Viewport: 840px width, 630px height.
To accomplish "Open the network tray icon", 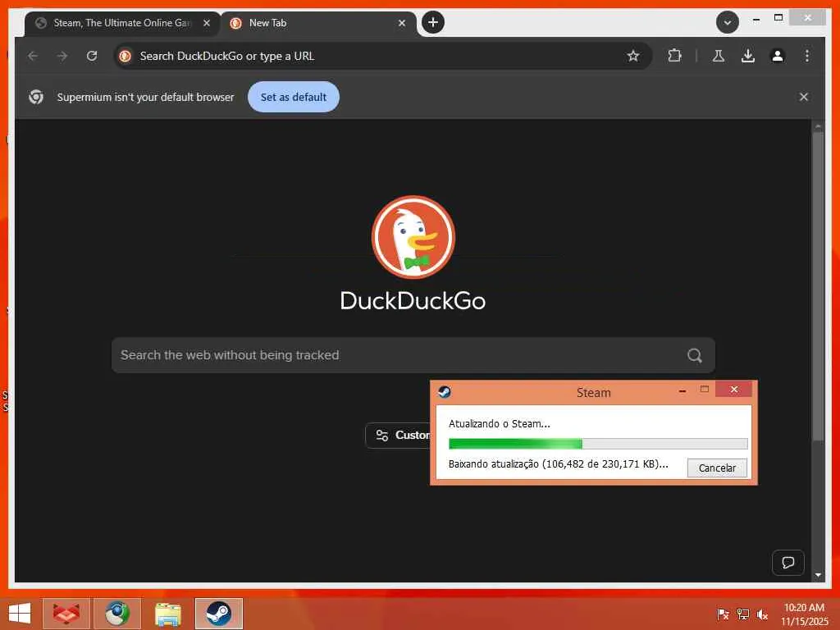I will [x=742, y=614].
